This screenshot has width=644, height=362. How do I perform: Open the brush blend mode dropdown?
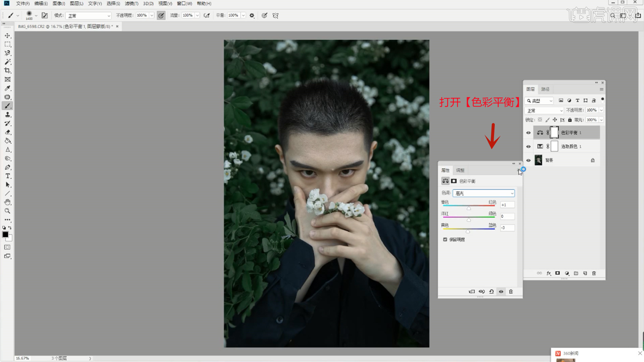coord(89,16)
